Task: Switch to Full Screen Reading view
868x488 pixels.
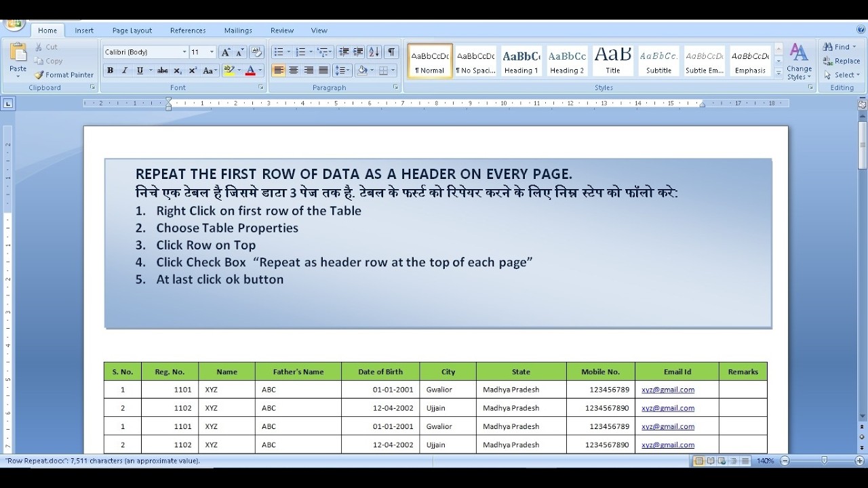Action: (x=710, y=461)
